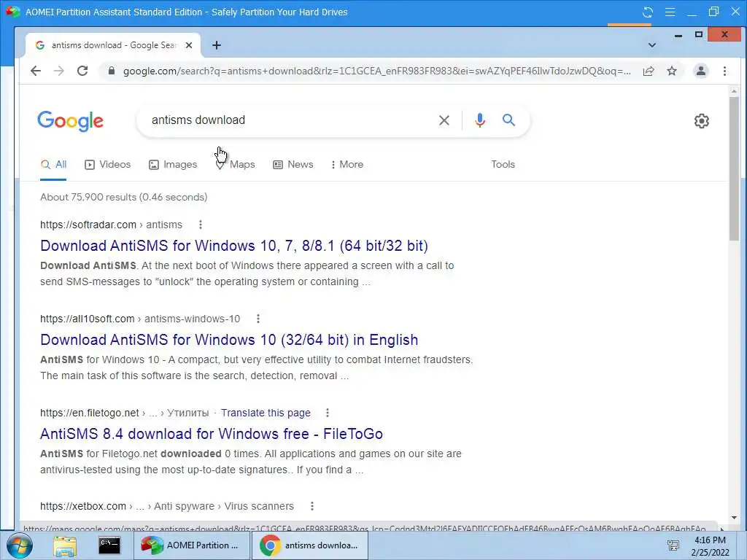Switch to Images results tab
This screenshot has height=560, width=747.
172,165
